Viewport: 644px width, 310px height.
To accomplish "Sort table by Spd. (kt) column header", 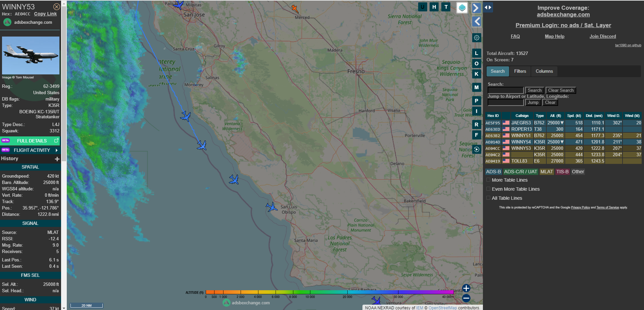I will tap(574, 116).
